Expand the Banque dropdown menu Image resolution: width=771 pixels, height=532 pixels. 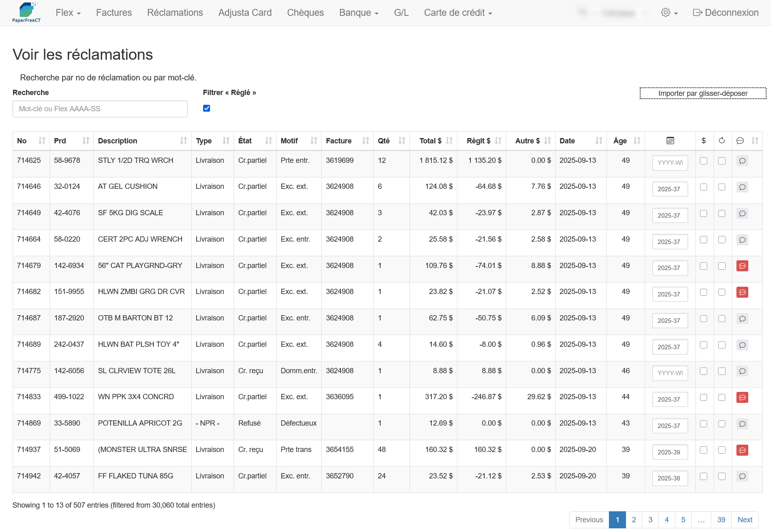click(358, 13)
